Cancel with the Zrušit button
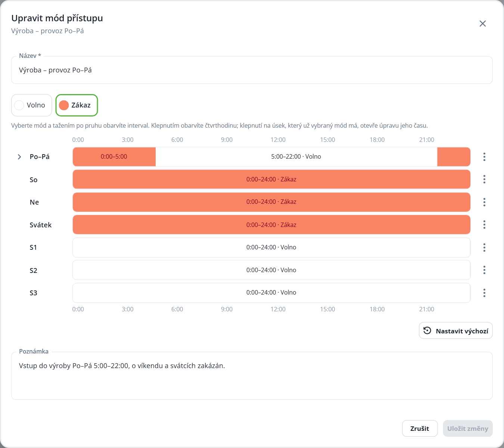 pyautogui.click(x=420, y=429)
